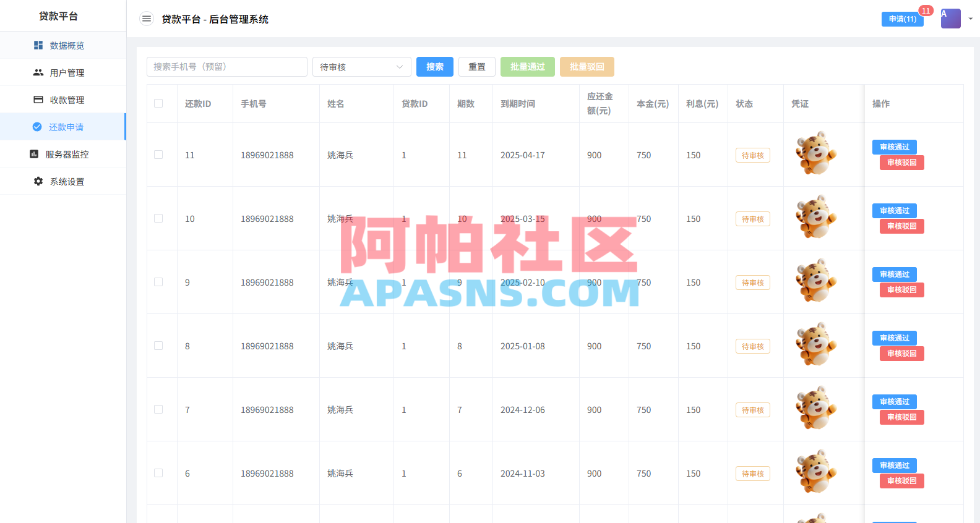Check the row with repayment ID 7
The height and width of the screenshot is (523, 980).
[x=158, y=409]
